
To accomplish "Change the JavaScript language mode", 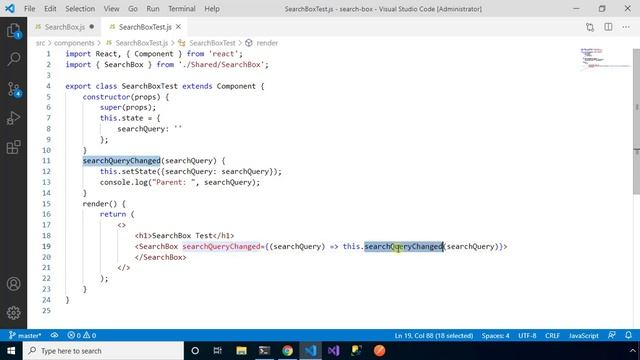I will point(583,336).
